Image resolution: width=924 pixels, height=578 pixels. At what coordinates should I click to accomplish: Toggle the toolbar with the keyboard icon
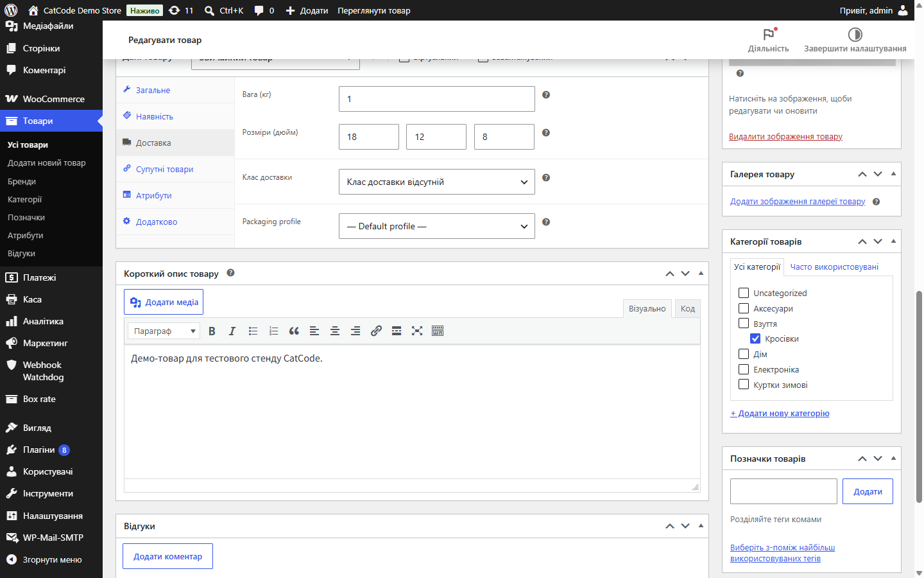(x=438, y=331)
